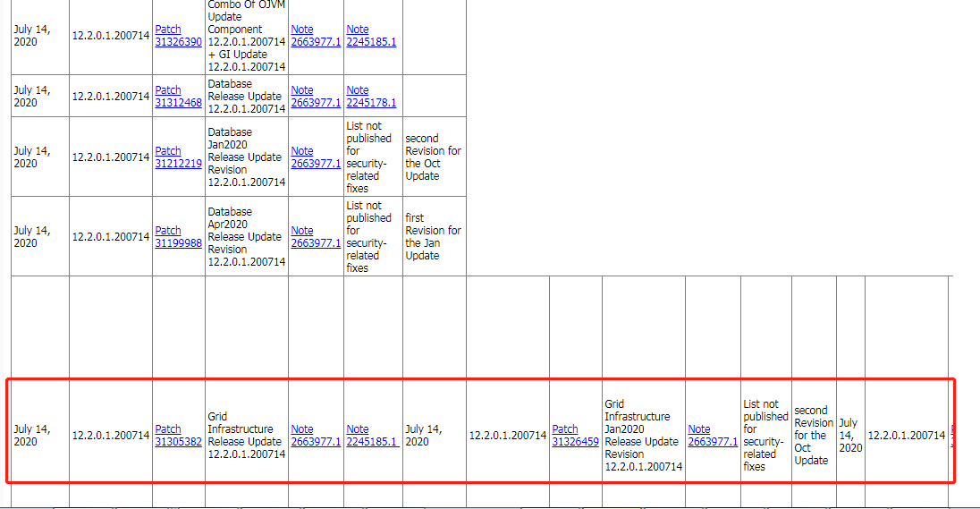Select 'Database Jan2020 Release Update Revision' cell
Image resolution: width=980 pixels, height=509 pixels.
tap(246, 157)
